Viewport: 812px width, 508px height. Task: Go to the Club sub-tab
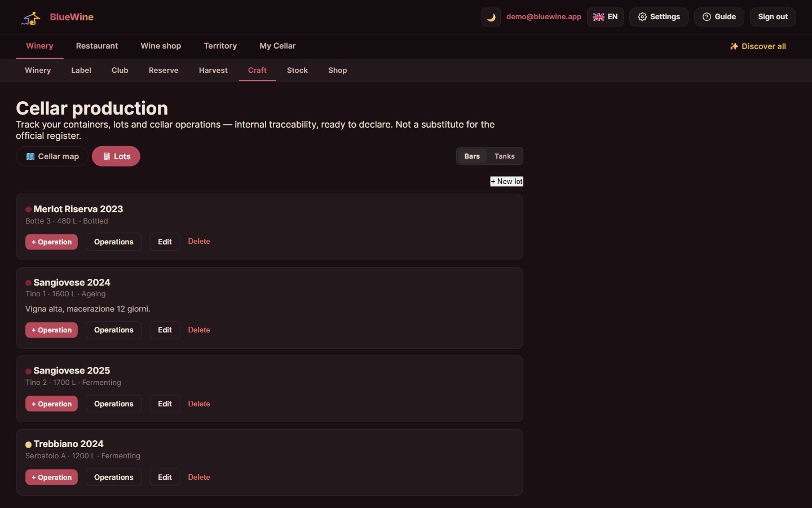[120, 70]
